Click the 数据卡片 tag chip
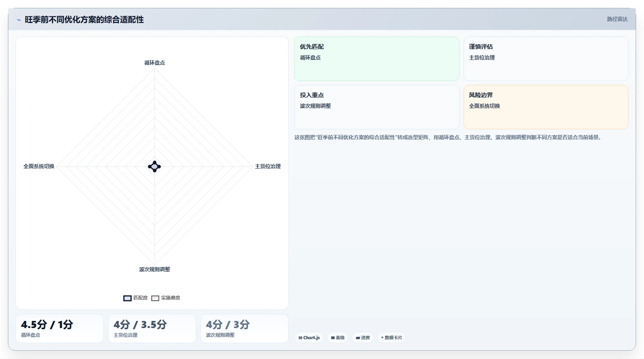This screenshot has width=644, height=359. [391, 338]
